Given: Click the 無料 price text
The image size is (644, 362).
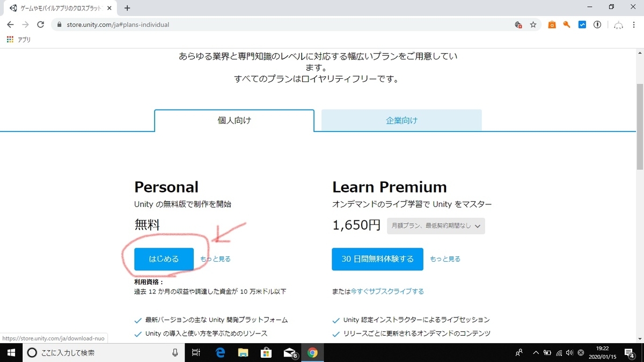Looking at the screenshot, I should (x=147, y=225).
